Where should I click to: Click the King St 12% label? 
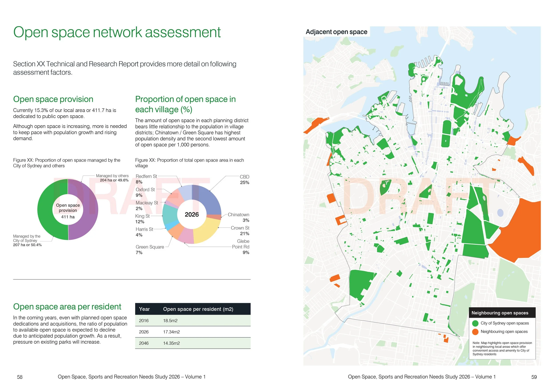coord(142,219)
